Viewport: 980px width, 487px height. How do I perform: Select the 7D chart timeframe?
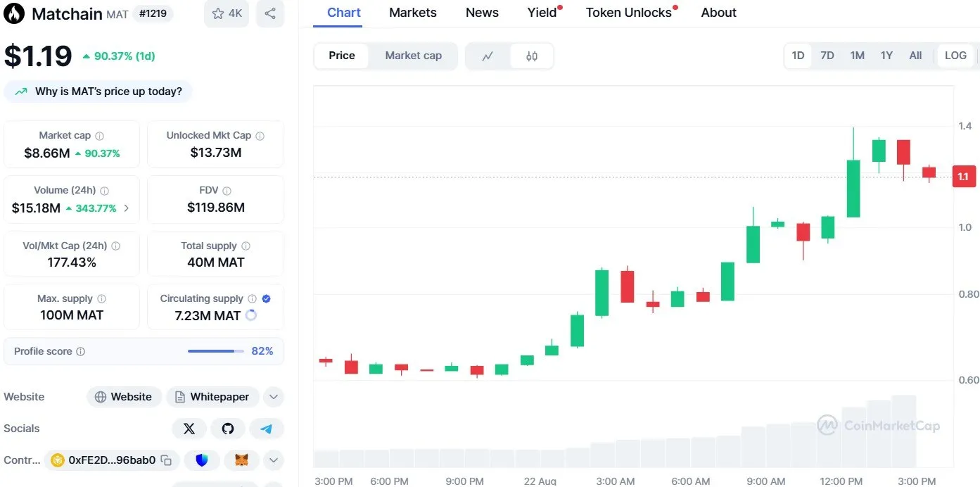tap(827, 55)
